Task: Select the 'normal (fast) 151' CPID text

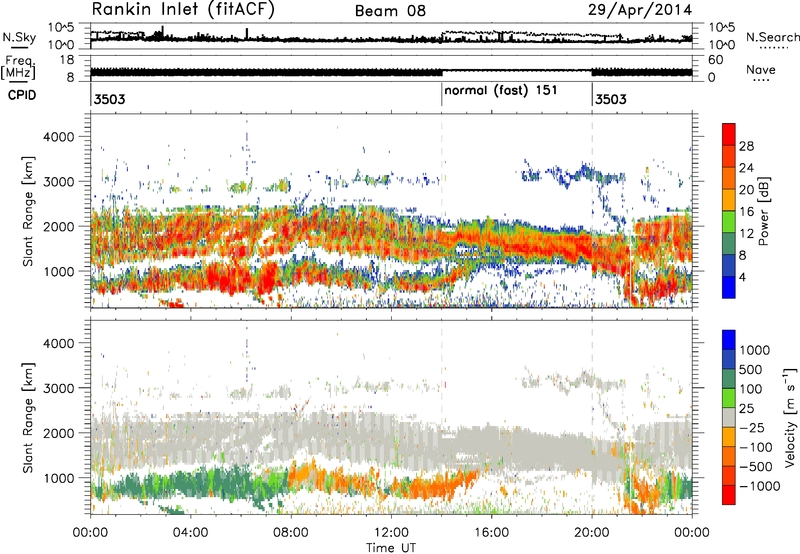Action: click(501, 91)
